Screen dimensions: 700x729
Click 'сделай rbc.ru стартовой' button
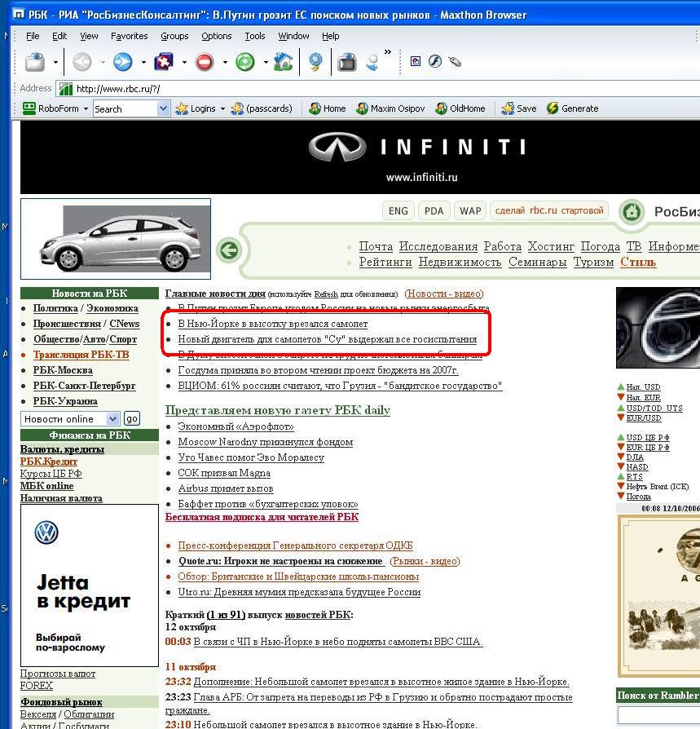(x=549, y=210)
